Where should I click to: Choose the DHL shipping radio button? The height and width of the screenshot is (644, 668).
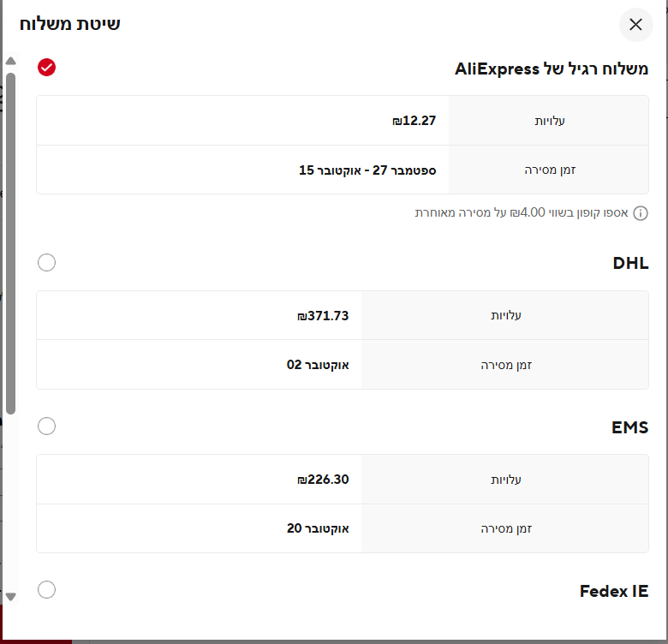(x=47, y=262)
